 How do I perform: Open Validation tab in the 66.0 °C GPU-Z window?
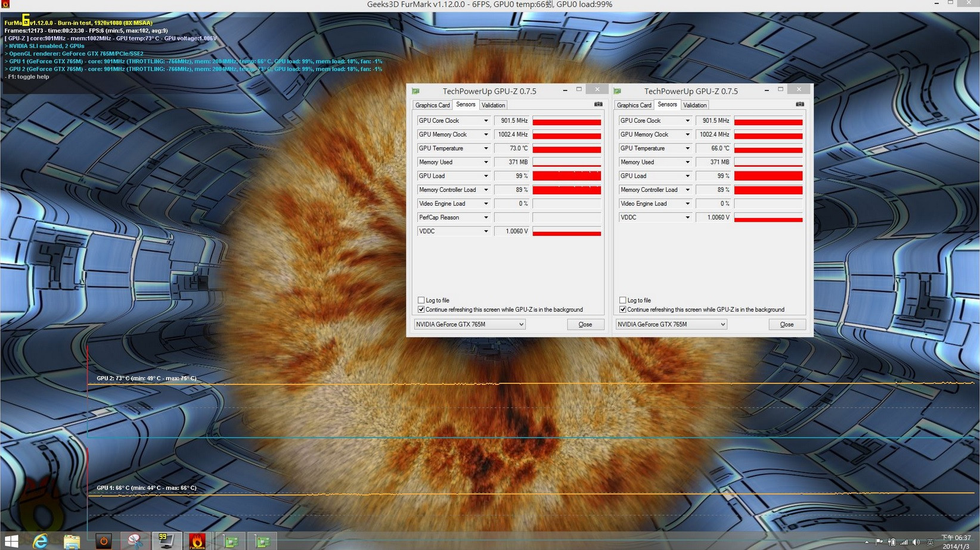[x=695, y=105]
